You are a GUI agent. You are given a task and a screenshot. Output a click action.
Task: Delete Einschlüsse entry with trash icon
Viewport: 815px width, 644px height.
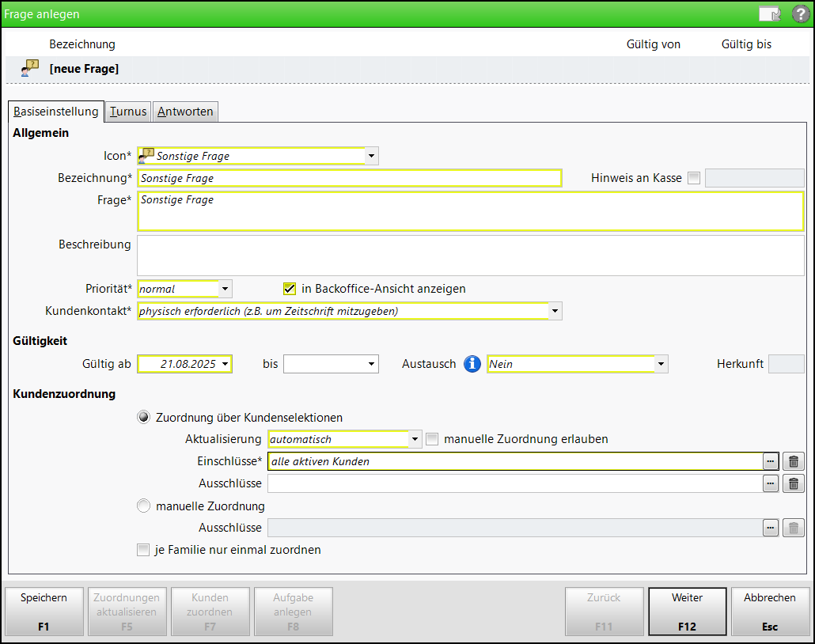coord(794,461)
